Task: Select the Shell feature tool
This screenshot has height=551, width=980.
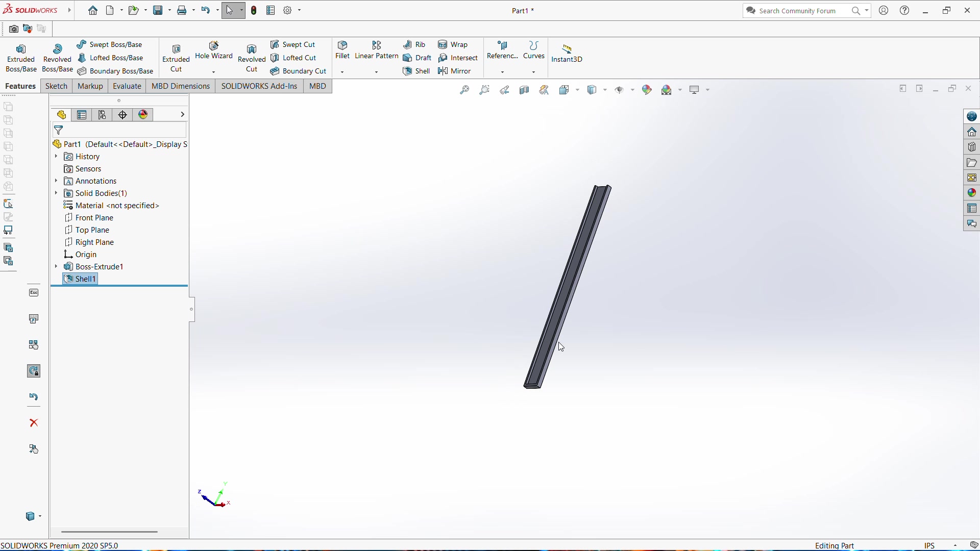Action: (x=417, y=71)
